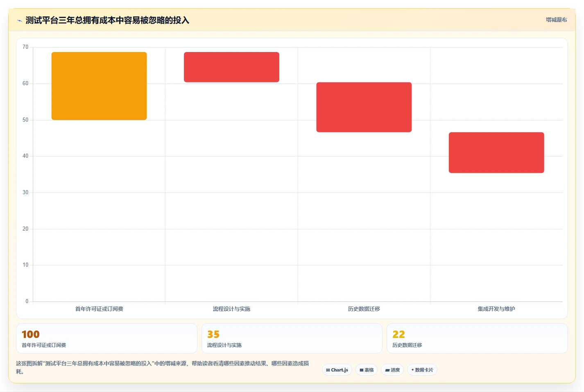
Task: Open the stat card showing 35
Action: click(x=292, y=338)
